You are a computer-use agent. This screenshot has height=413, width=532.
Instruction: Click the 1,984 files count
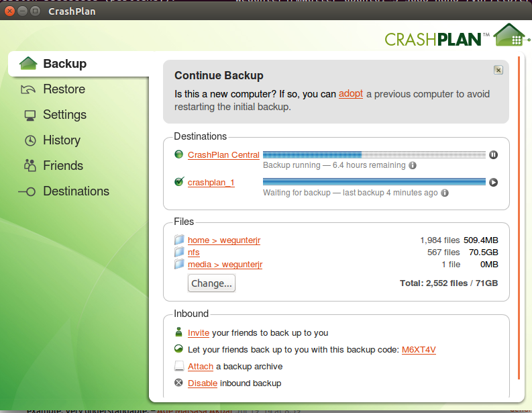coord(440,240)
